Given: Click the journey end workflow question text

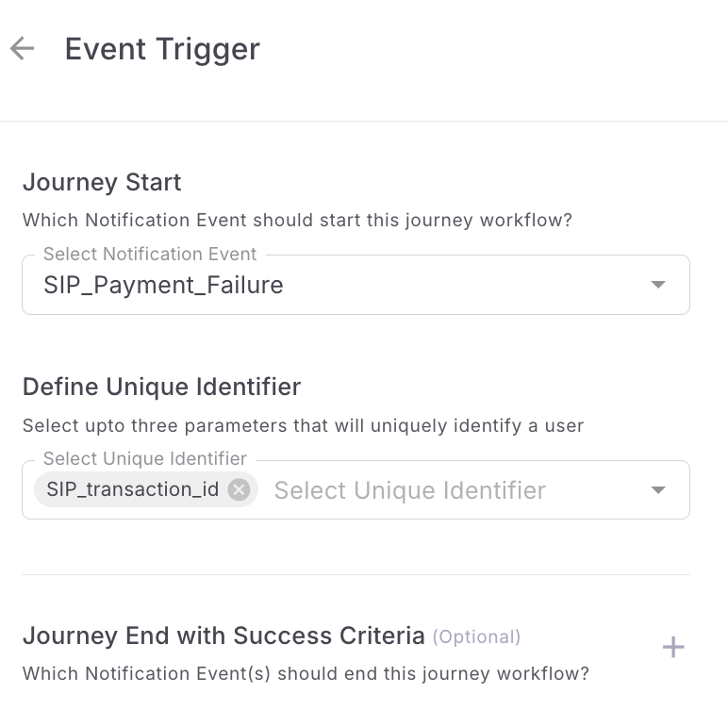Looking at the screenshot, I should point(306,673).
